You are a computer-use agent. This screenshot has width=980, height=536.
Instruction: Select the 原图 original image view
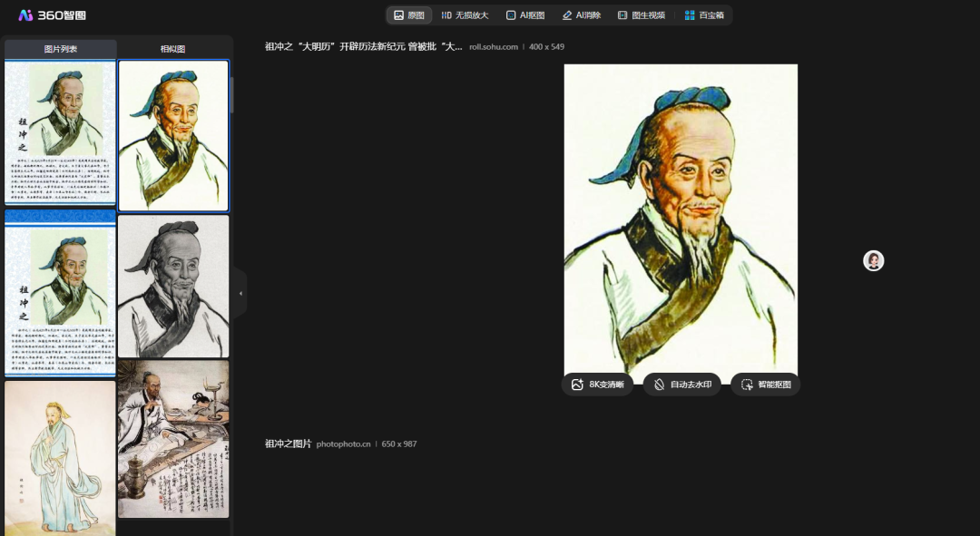coord(408,15)
